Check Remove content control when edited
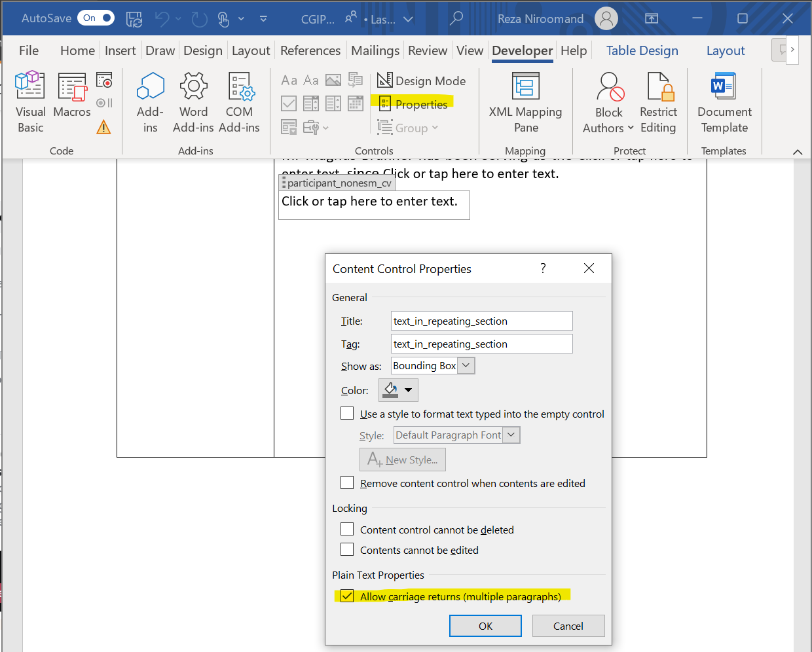The image size is (812, 652). point(347,483)
